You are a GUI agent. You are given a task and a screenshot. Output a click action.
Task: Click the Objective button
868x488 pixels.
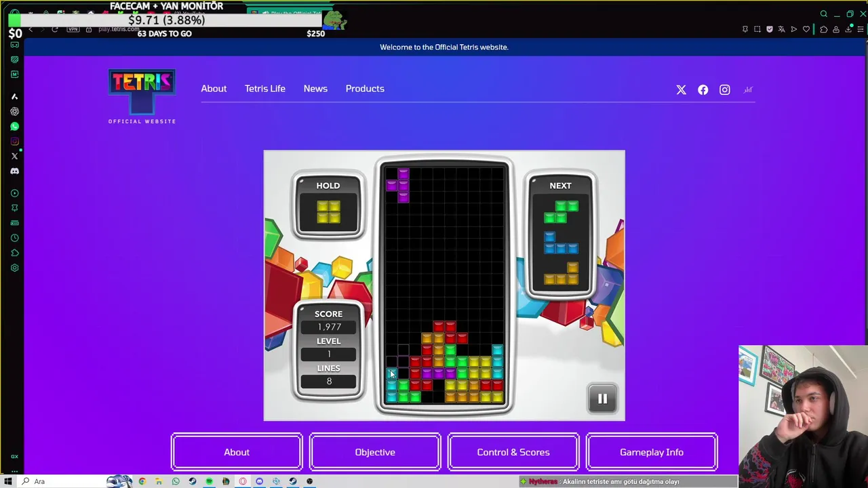375,452
